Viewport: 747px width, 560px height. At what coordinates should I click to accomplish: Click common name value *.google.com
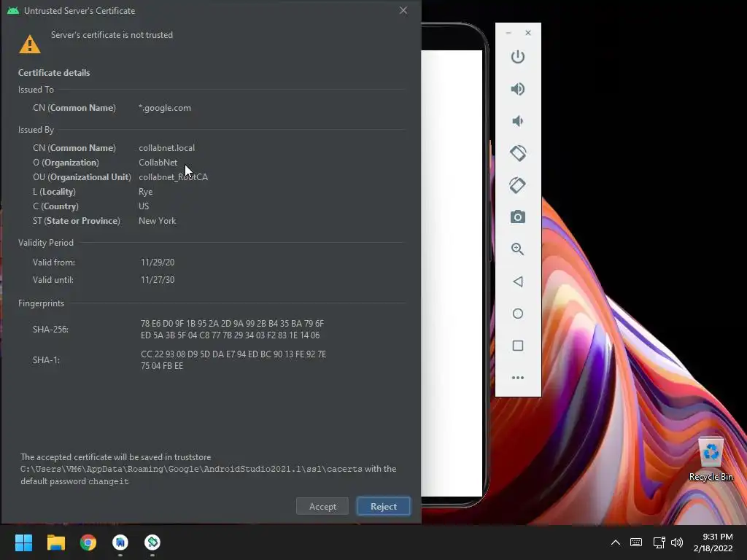pyautogui.click(x=165, y=108)
